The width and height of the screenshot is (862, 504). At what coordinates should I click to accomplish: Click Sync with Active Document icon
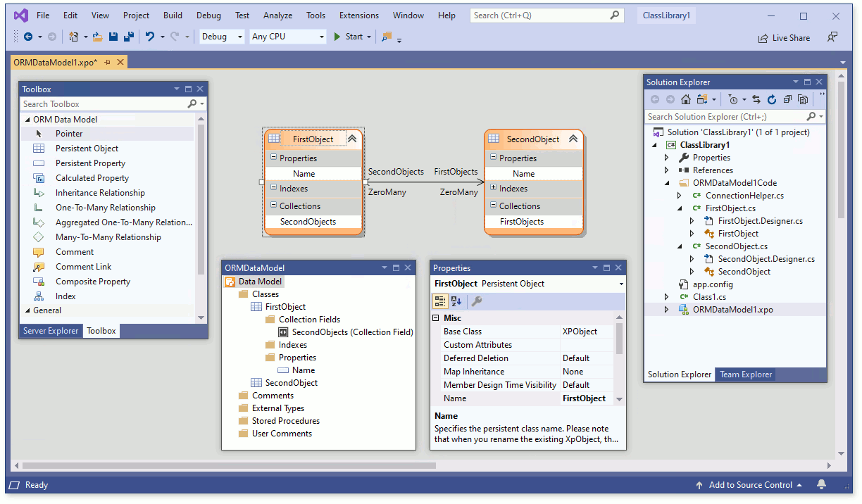point(756,100)
